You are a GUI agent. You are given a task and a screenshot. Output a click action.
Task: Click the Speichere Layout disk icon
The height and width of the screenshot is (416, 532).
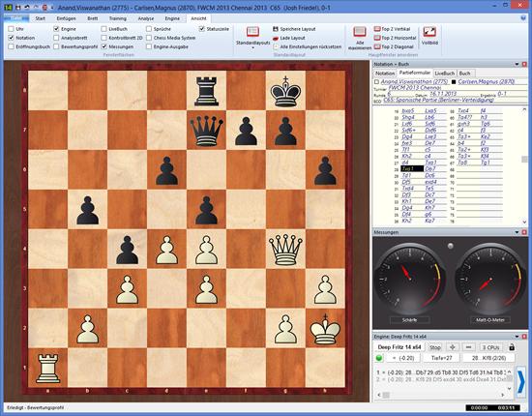276,29
